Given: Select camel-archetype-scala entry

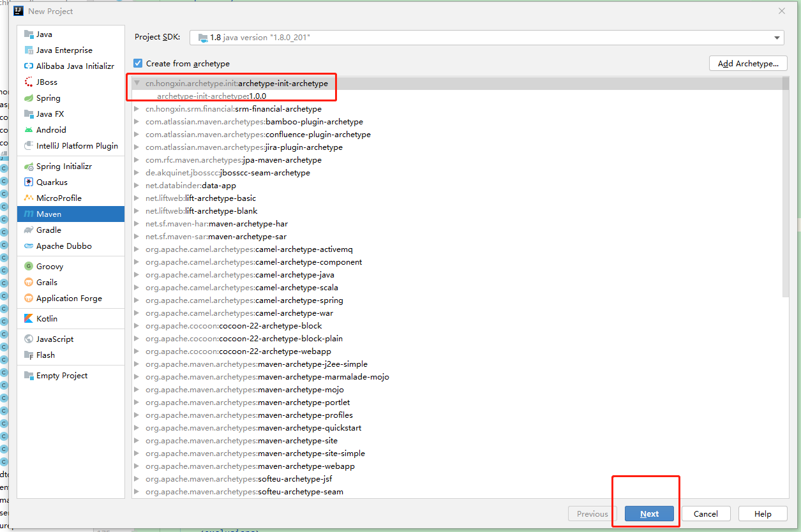Looking at the screenshot, I should point(241,288).
